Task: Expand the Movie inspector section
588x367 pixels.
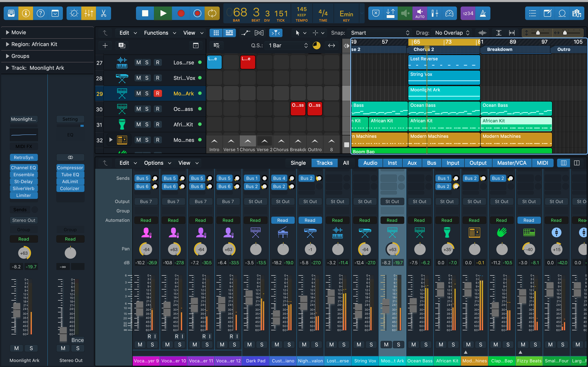Action: pyautogui.click(x=8, y=33)
